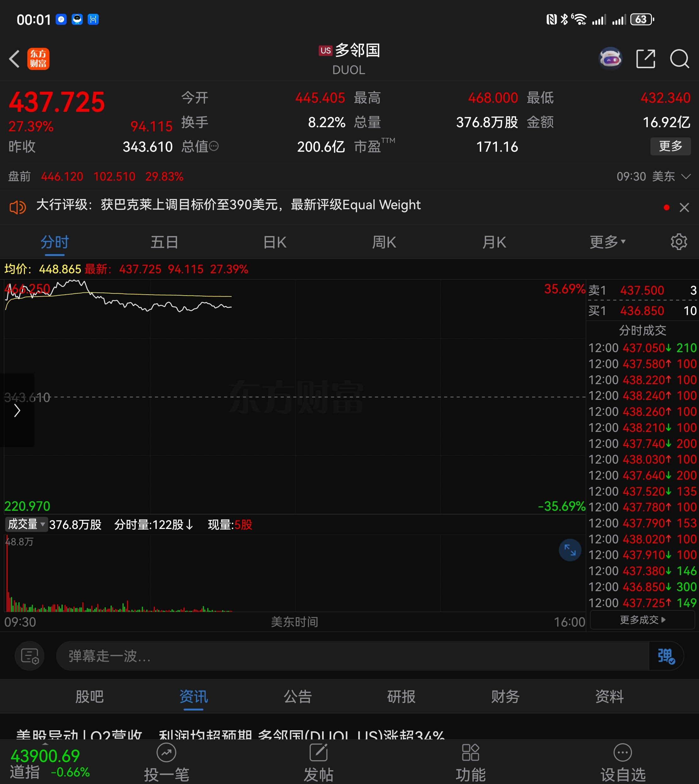Select trade row 436.850 with 300 shares
This screenshot has width=699, height=784.
tap(642, 587)
